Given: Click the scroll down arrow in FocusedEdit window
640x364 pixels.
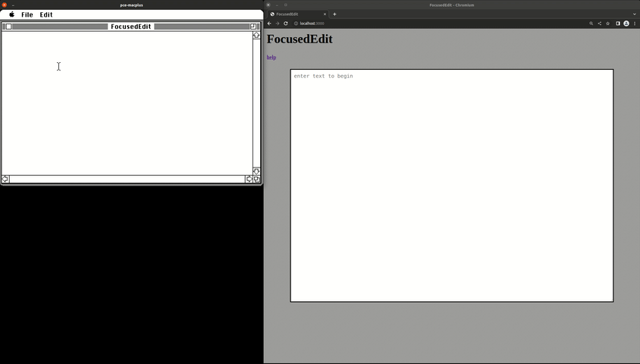Looking at the screenshot, I should [256, 171].
